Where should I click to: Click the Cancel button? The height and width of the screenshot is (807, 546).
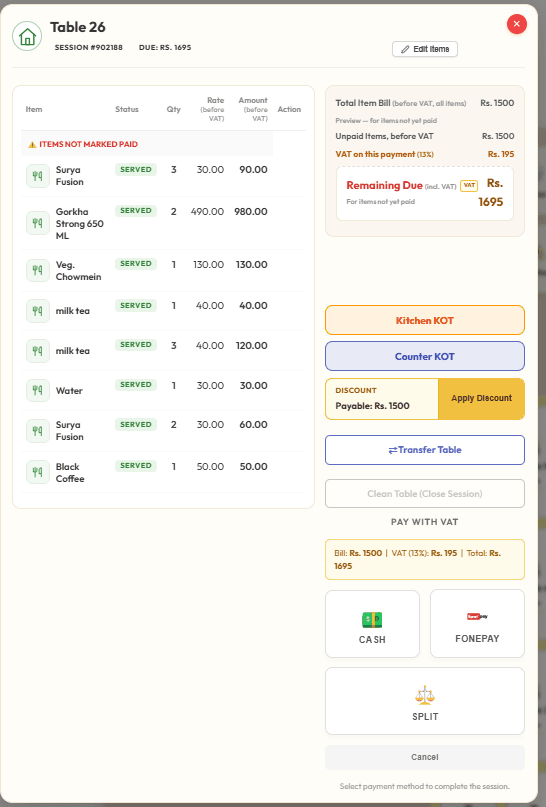(425, 757)
